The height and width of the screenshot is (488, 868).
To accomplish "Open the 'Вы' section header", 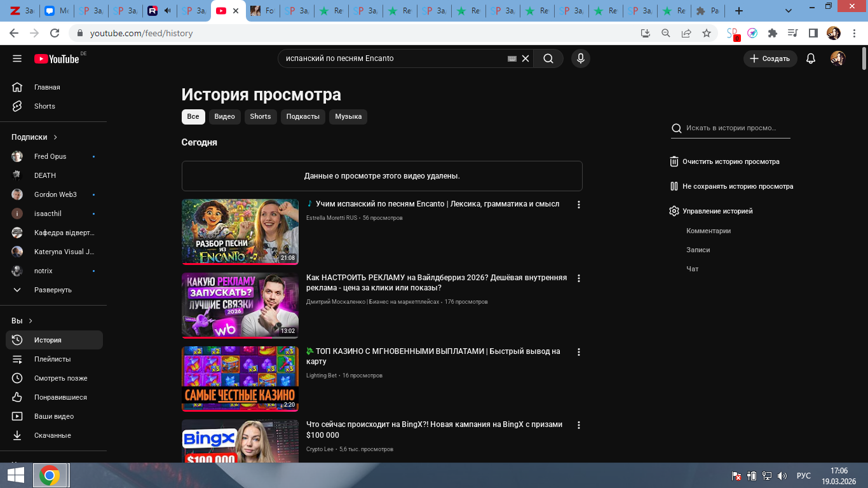I will click(22, 321).
